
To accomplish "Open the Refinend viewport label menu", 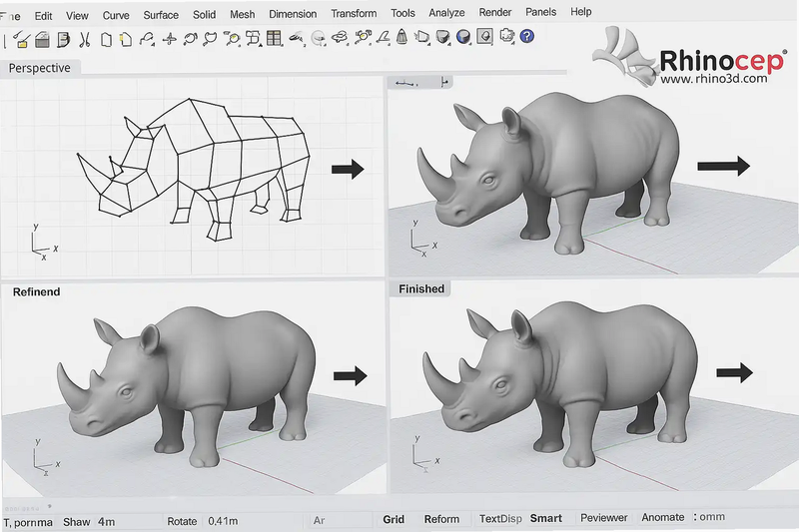I will pos(36,291).
